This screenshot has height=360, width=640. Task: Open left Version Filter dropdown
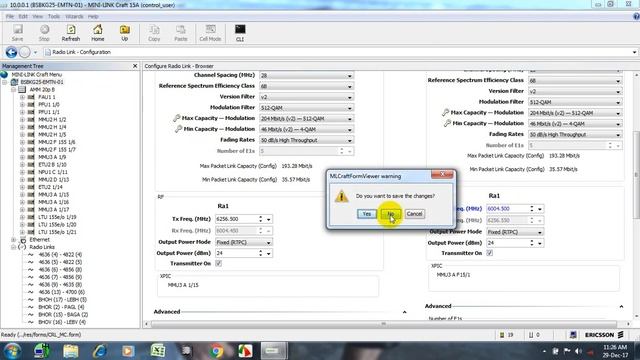coord(306,97)
